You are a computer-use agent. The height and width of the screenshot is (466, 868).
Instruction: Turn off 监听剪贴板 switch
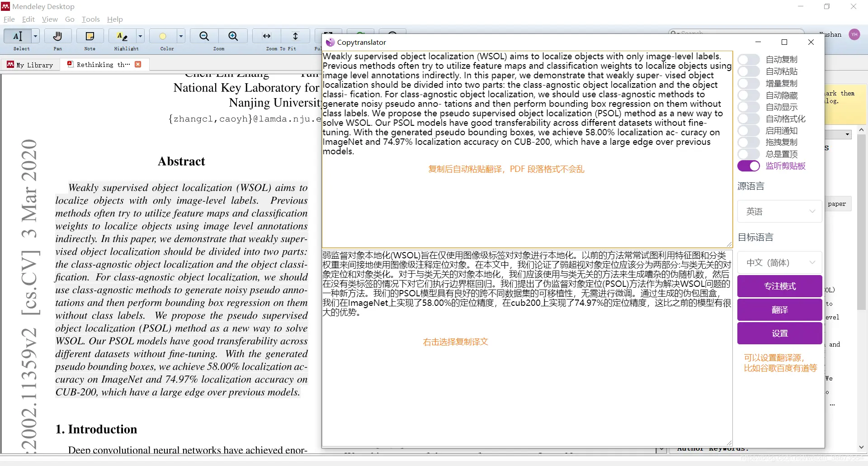click(x=749, y=166)
